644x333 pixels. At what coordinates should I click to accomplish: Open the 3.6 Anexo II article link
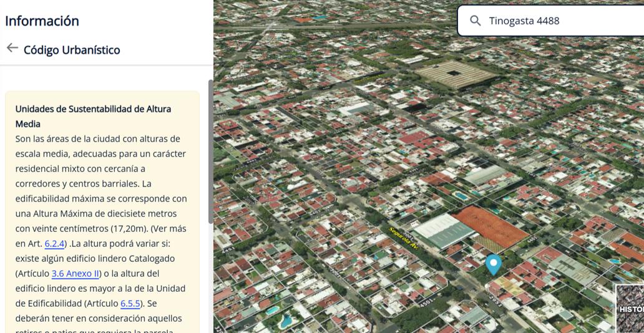click(76, 274)
